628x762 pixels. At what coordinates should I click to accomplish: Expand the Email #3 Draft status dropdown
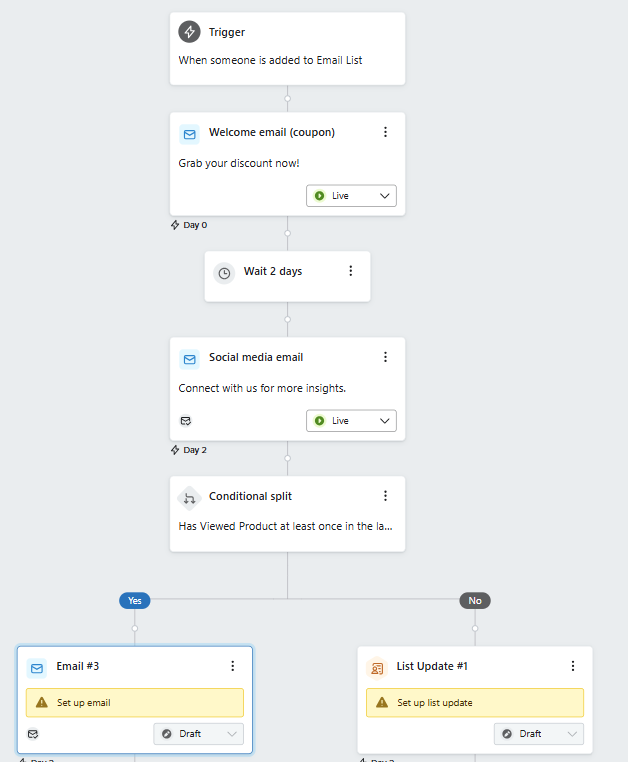[198, 734]
